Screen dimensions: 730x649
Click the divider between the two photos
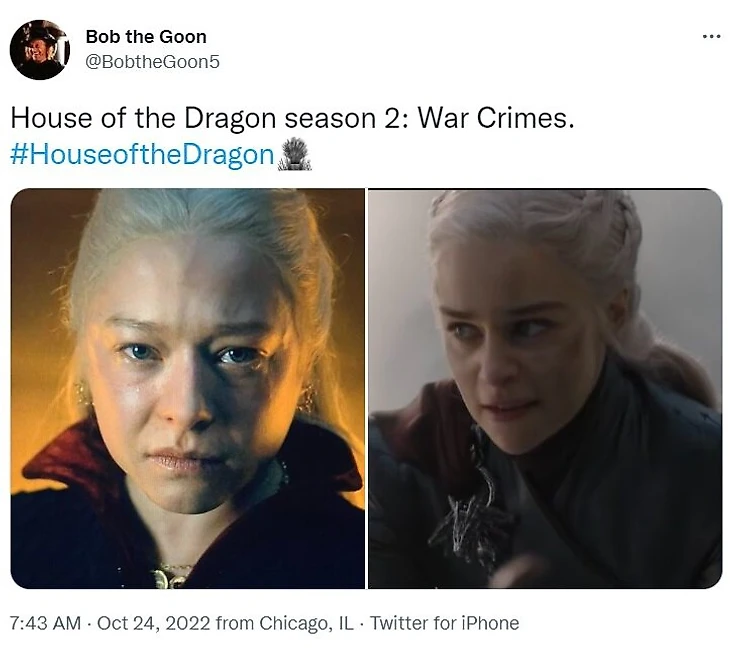click(366, 388)
